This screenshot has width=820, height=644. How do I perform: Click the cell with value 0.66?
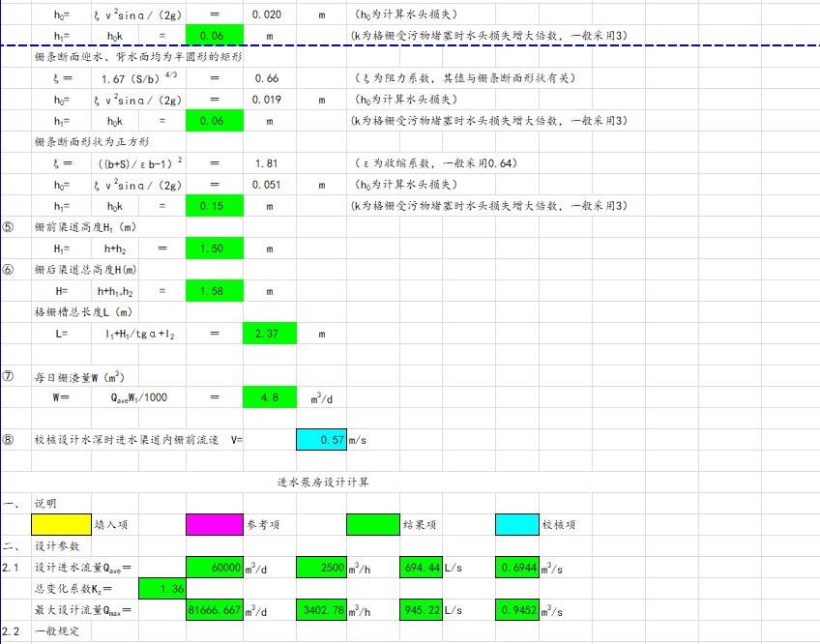point(270,78)
